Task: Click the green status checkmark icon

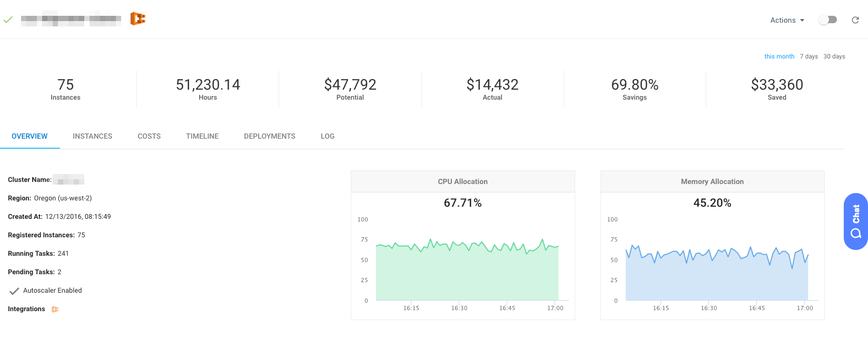Action: click(x=8, y=20)
